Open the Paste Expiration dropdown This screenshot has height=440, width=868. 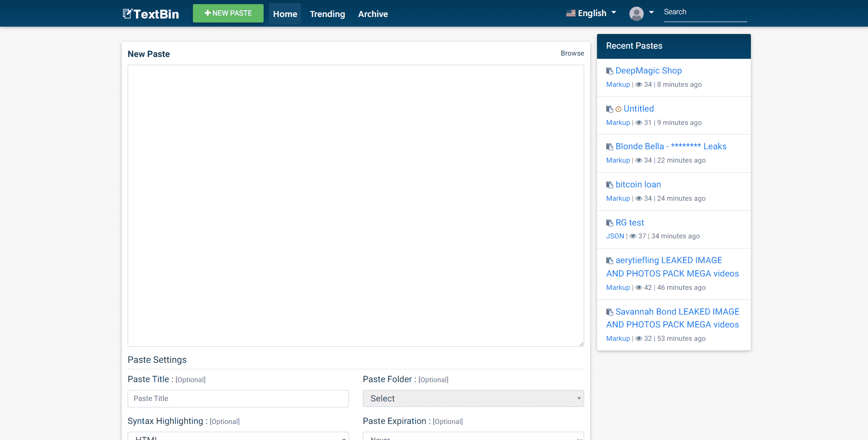[x=473, y=436]
